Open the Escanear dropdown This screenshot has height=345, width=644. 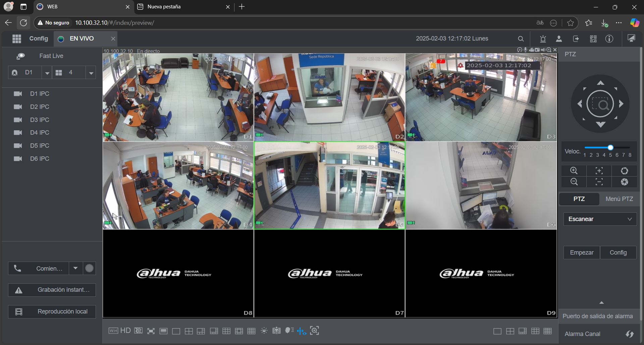[x=600, y=219]
